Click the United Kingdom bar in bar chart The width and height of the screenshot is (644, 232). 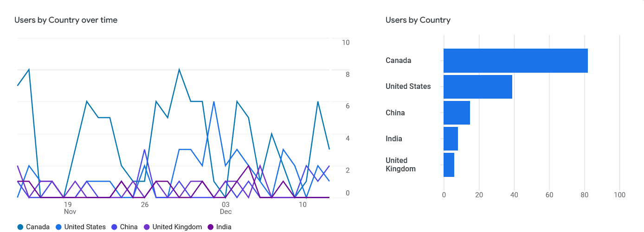pyautogui.click(x=449, y=165)
